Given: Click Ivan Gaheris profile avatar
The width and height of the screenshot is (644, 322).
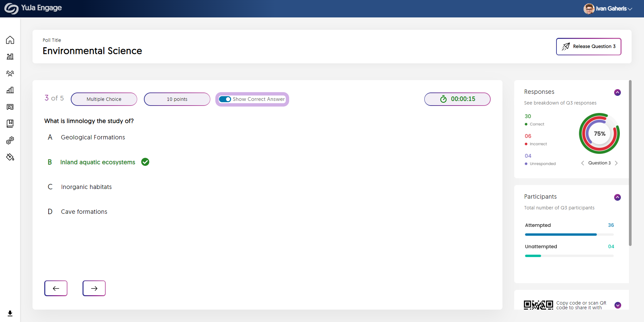Looking at the screenshot, I should pyautogui.click(x=589, y=9).
